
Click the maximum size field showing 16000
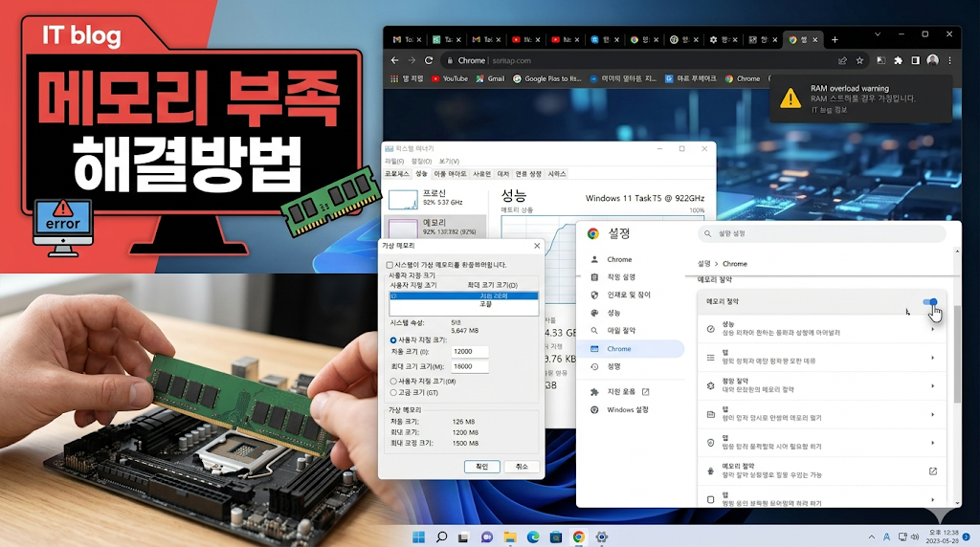click(x=470, y=366)
